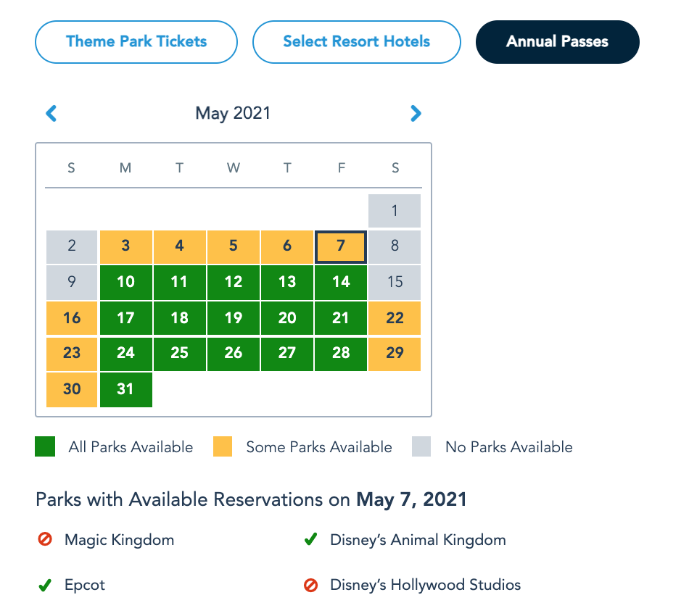The width and height of the screenshot is (689, 616).
Task: Select May 7 on the calendar
Action: click(341, 246)
